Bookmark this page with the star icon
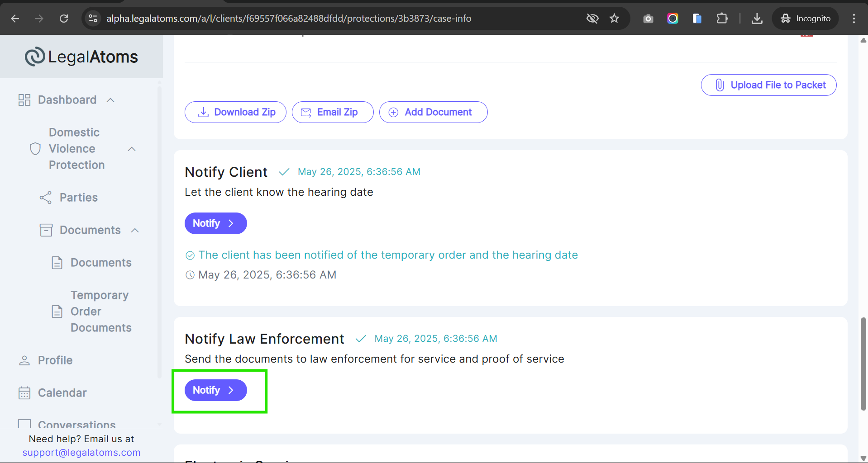This screenshot has width=868, height=463. 614,19
